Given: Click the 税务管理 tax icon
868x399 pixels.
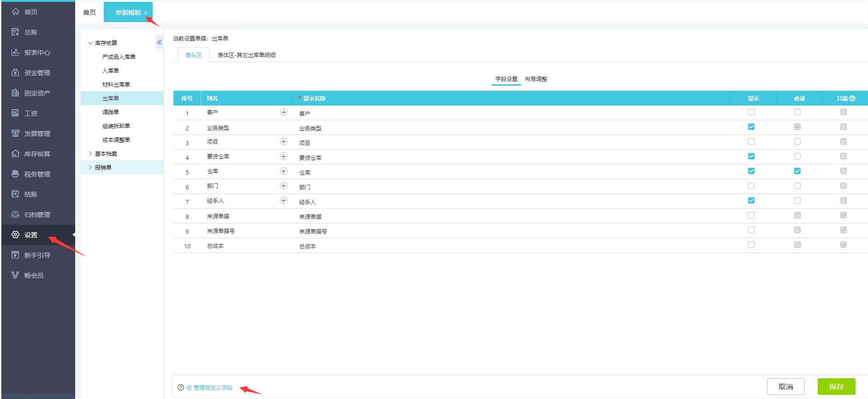Looking at the screenshot, I should [15, 174].
